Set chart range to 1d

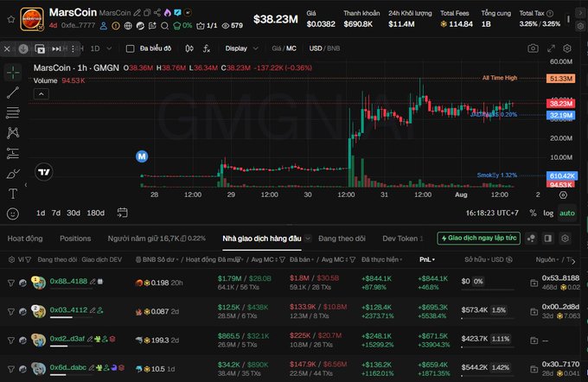[41, 213]
